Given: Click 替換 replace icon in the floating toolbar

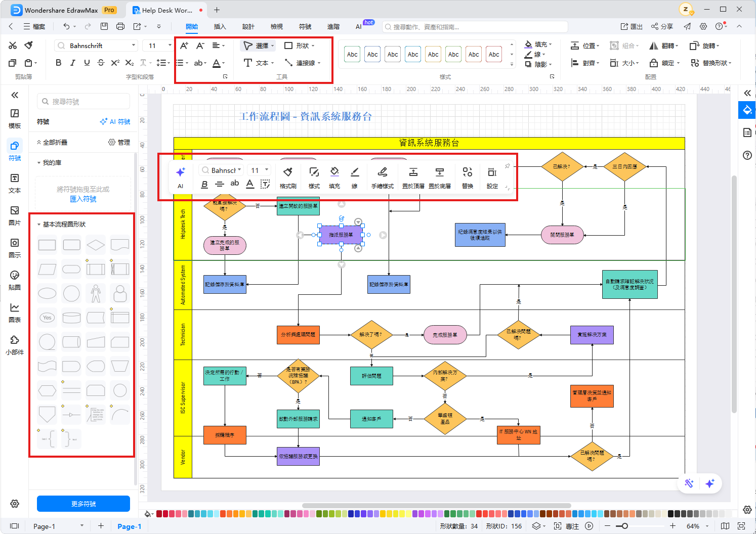Looking at the screenshot, I should coord(468,178).
